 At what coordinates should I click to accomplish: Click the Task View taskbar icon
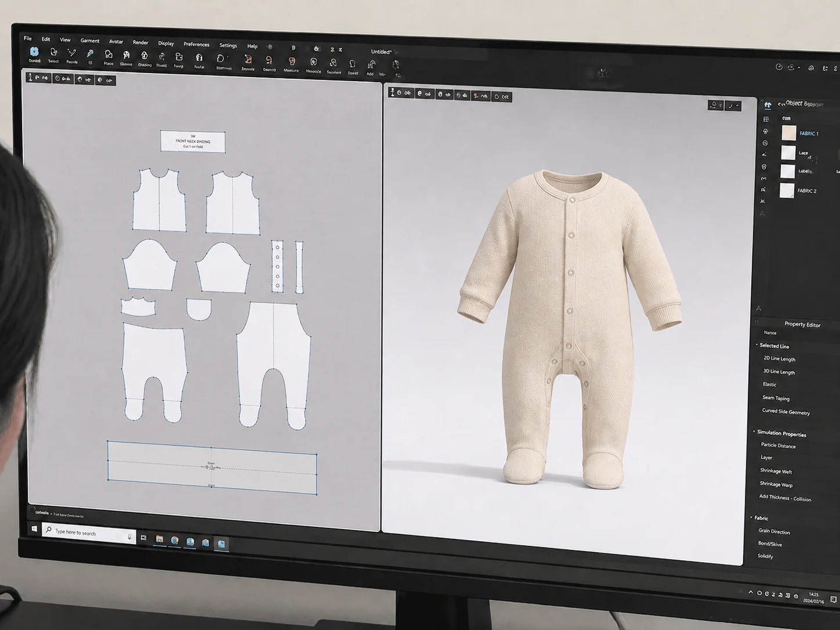(x=143, y=538)
